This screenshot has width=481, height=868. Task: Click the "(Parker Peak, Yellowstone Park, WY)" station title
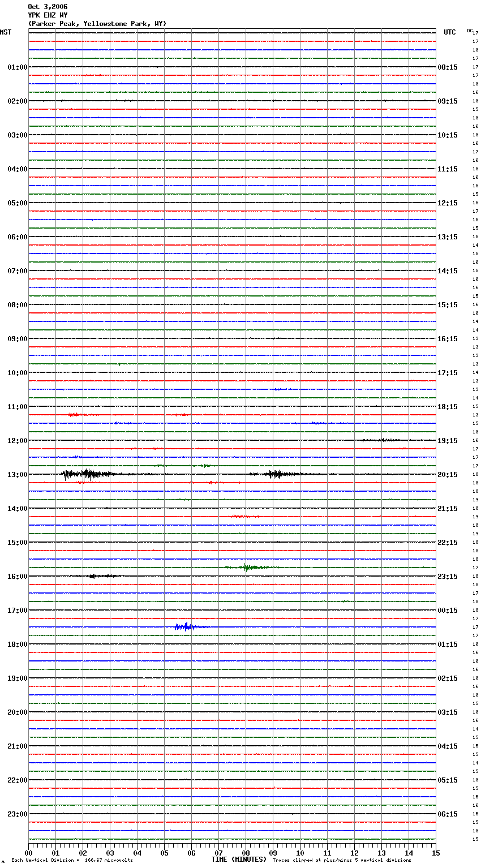[97, 24]
